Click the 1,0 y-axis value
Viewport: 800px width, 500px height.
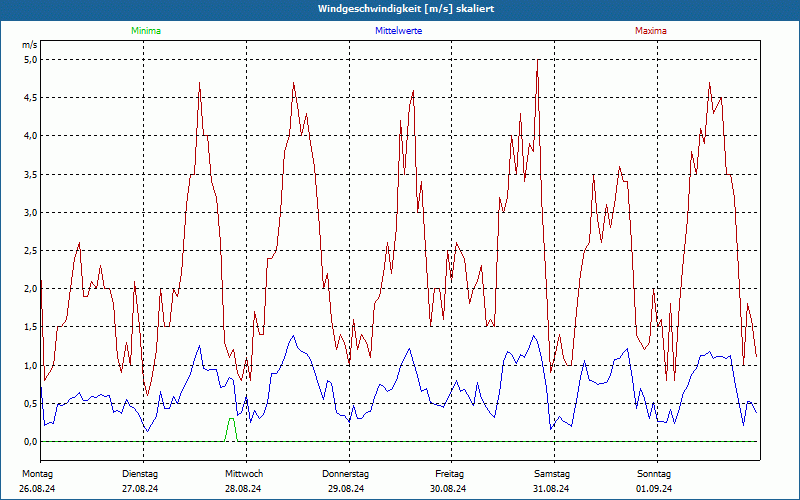[x=31, y=365]
